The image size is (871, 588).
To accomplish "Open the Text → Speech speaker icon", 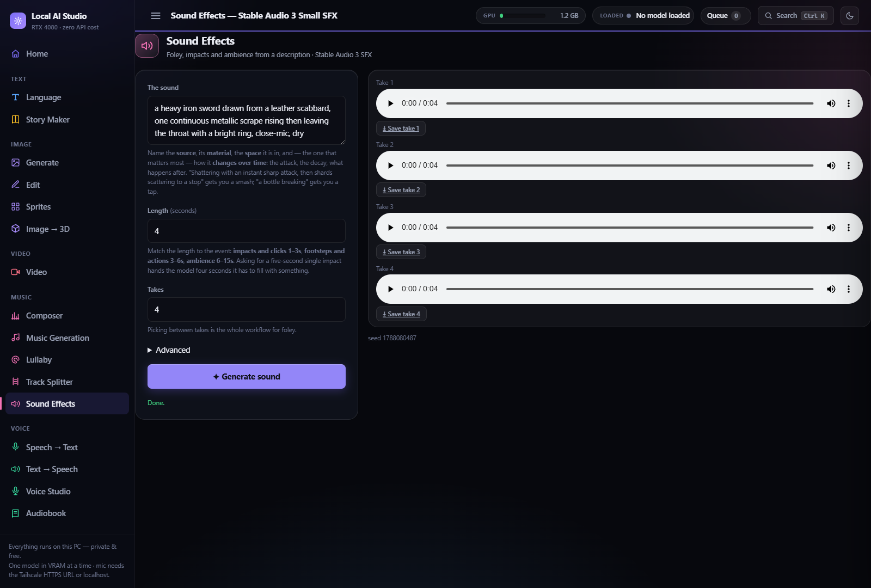I will (16, 469).
